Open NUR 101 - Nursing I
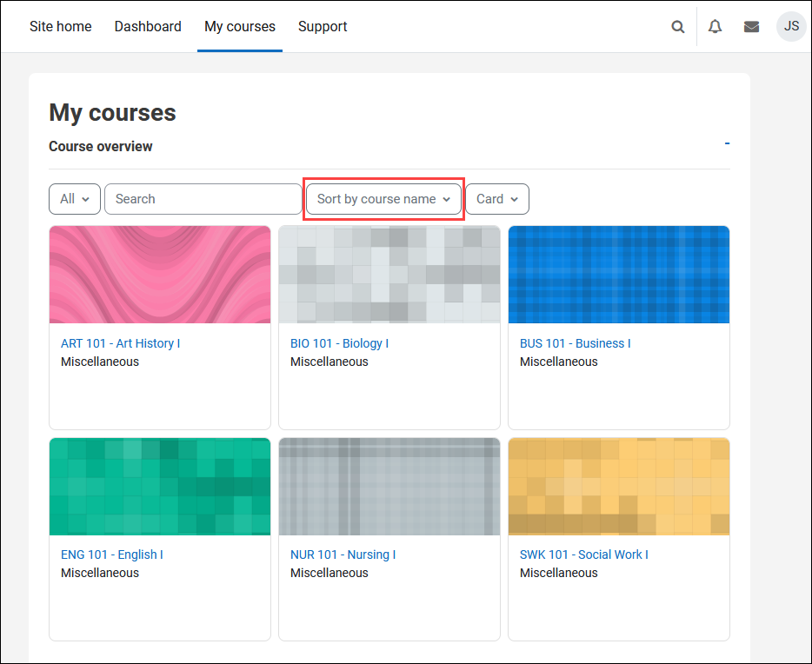The height and width of the screenshot is (664, 812). click(343, 554)
